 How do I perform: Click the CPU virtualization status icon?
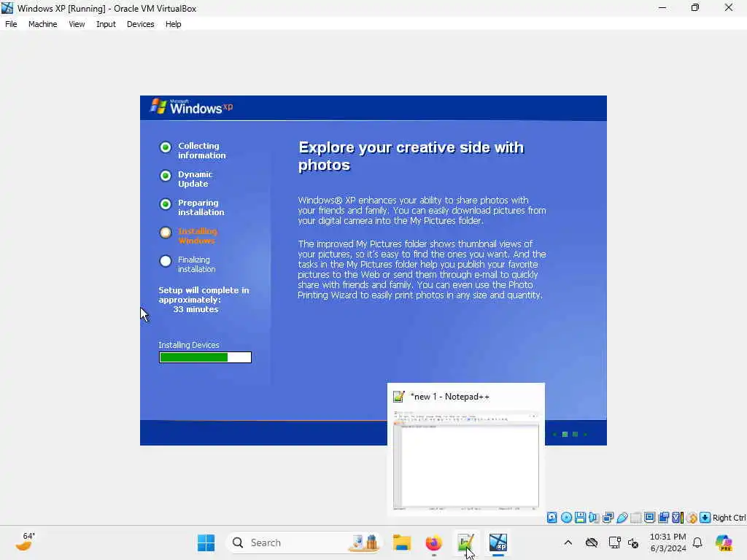click(678, 518)
